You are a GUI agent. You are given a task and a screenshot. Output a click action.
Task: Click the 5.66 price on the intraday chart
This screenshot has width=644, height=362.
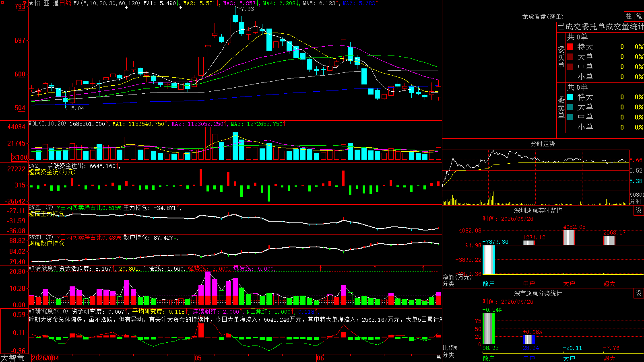click(636, 160)
